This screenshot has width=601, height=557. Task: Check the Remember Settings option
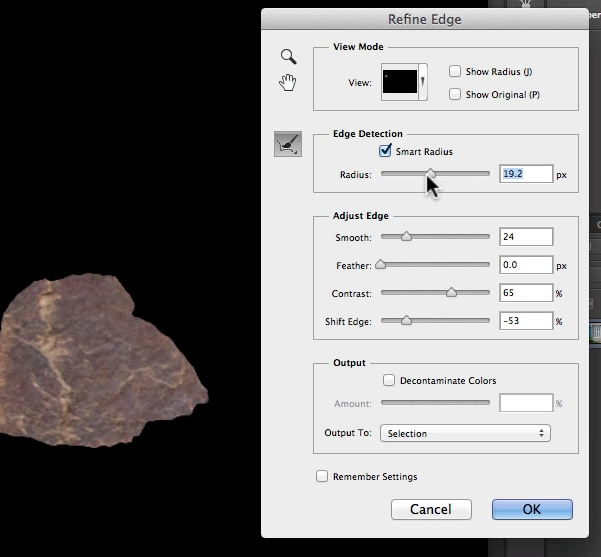coord(322,477)
